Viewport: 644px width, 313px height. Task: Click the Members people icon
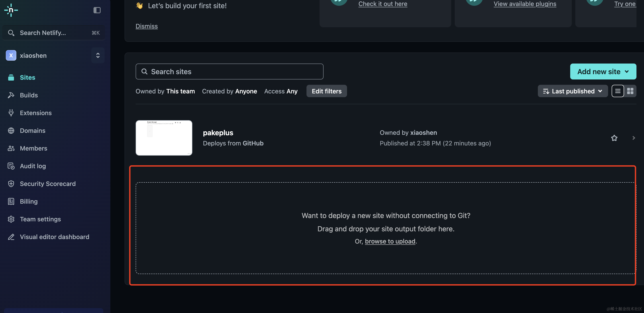[11, 148]
